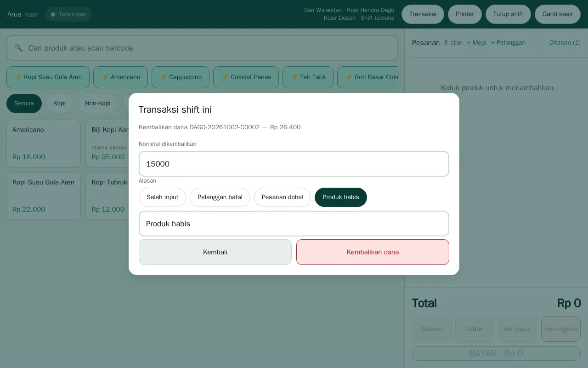Tap the Cokelat Panas quick-add button

pyautogui.click(x=246, y=77)
